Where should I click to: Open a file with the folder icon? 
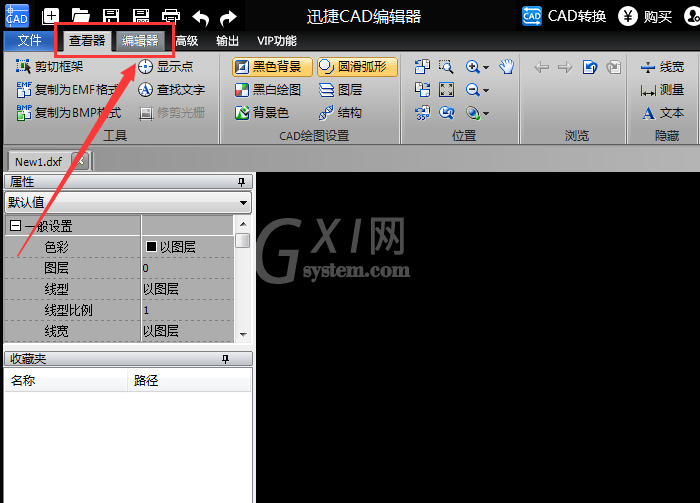pyautogui.click(x=80, y=17)
